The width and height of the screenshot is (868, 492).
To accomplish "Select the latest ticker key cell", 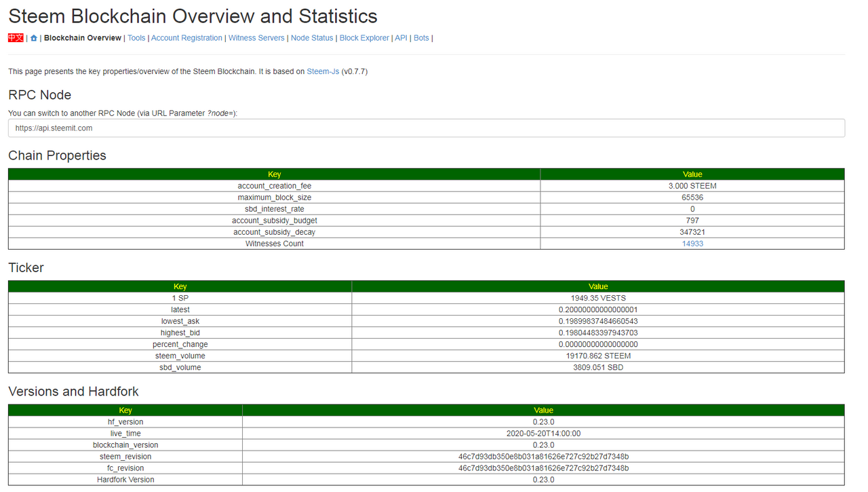I will (x=180, y=309).
